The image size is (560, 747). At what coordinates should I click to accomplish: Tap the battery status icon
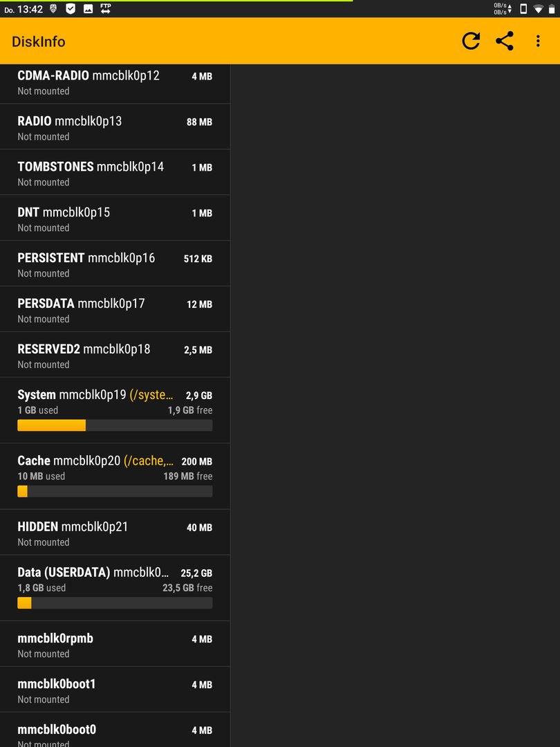552,8
